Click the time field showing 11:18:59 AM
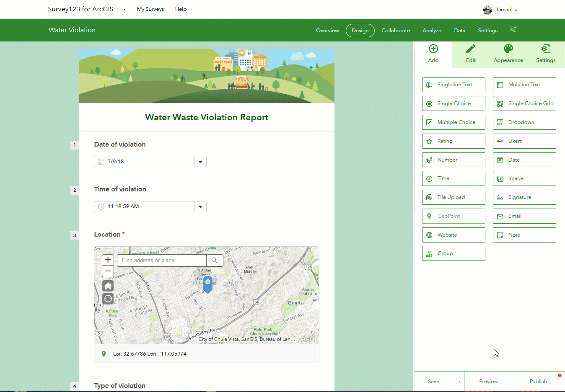This screenshot has height=392, width=565. click(x=144, y=207)
